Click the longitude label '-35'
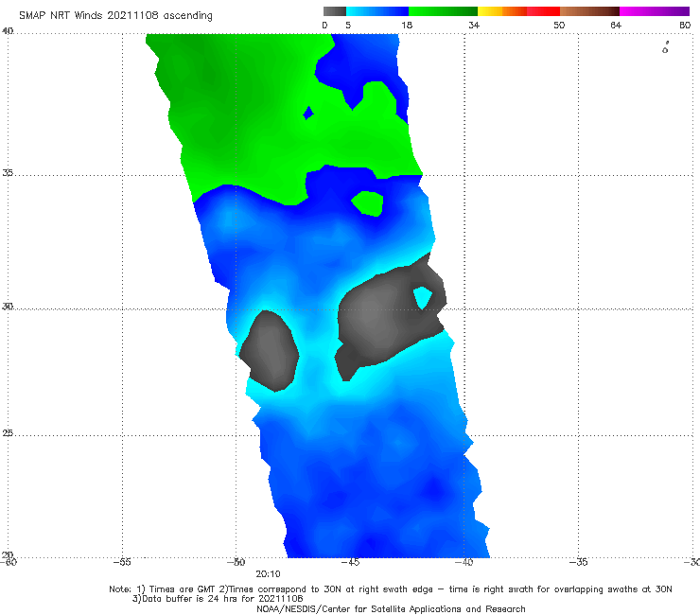This screenshot has width=700, height=615. click(578, 562)
